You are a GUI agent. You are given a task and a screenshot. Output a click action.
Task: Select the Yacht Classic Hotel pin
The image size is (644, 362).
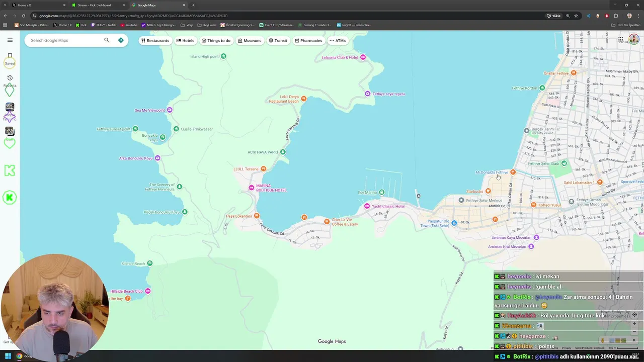367,206
